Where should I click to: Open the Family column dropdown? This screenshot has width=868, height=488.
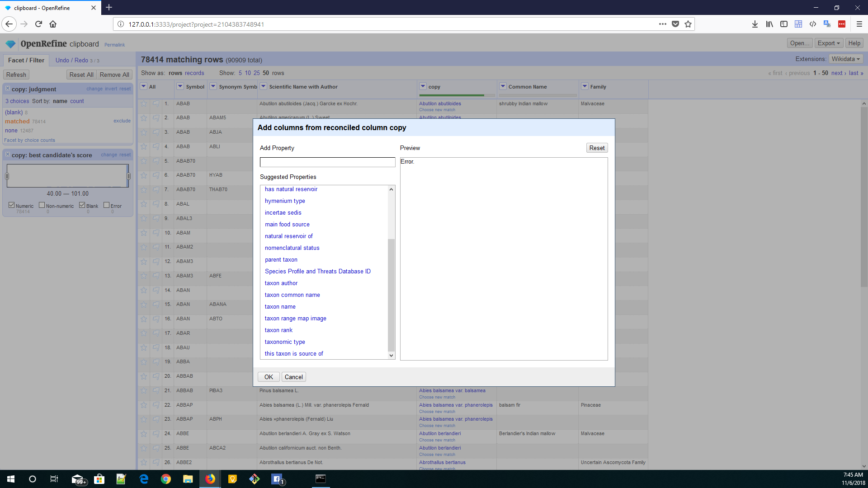click(x=585, y=86)
